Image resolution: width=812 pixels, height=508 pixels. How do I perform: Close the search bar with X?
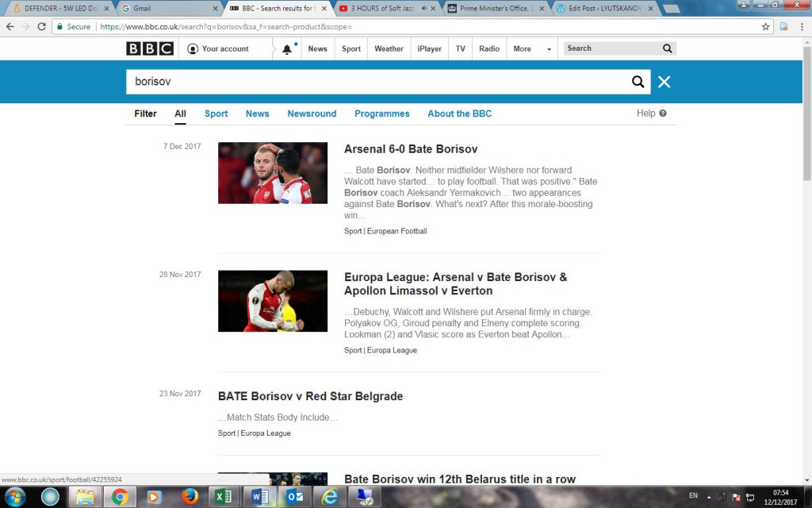pyautogui.click(x=664, y=82)
